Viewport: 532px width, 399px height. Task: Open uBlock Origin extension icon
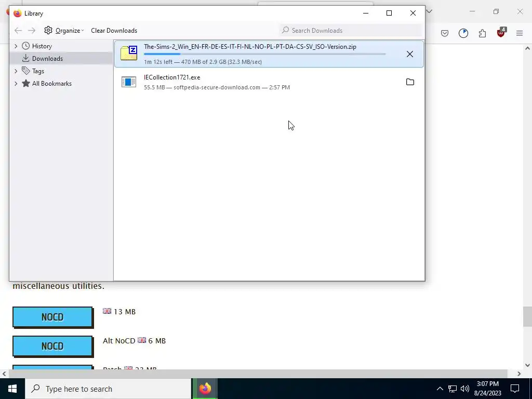(501, 33)
